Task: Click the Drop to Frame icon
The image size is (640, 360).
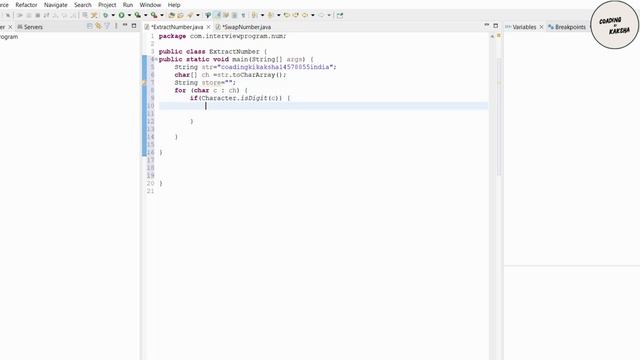Action: [x=84, y=15]
